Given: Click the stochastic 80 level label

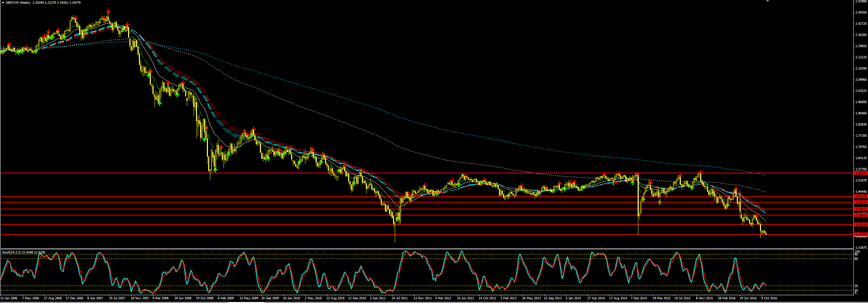Looking at the screenshot, I should [x=856, y=259].
